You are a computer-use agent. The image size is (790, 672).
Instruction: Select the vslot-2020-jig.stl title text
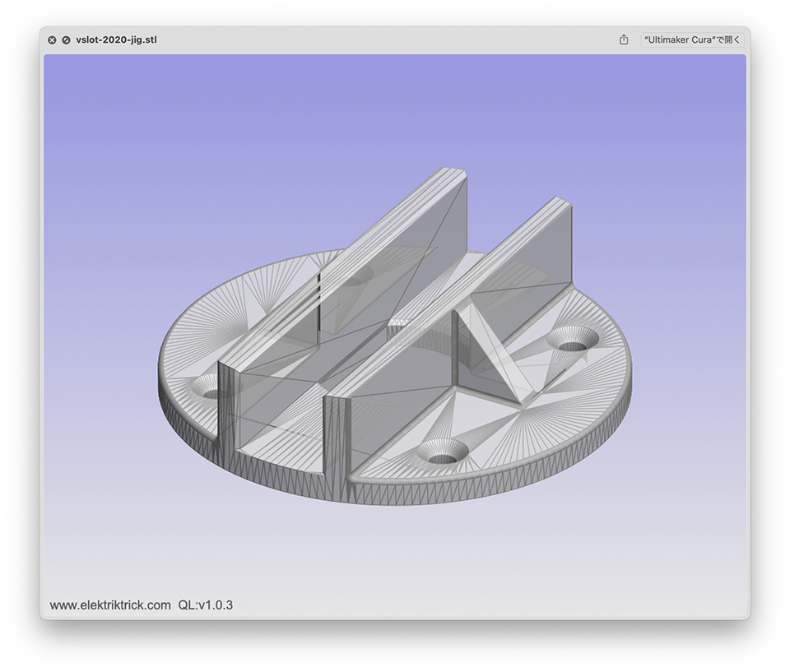point(116,39)
